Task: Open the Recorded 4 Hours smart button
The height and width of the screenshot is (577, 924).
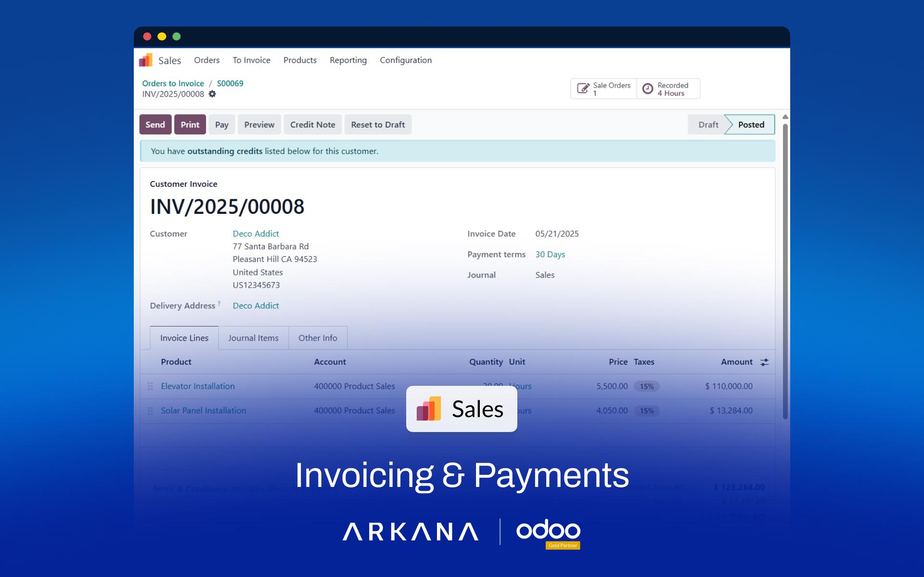Action: (x=668, y=89)
